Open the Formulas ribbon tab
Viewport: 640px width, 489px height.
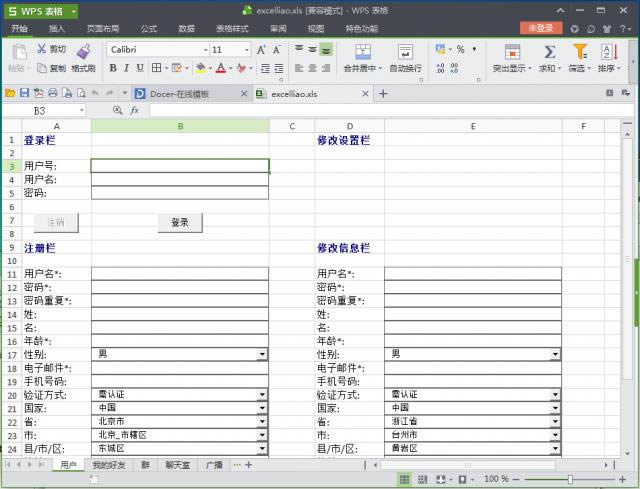(149, 29)
